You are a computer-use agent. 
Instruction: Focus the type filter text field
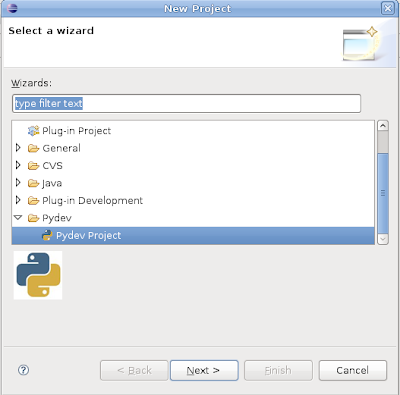pyautogui.click(x=187, y=103)
